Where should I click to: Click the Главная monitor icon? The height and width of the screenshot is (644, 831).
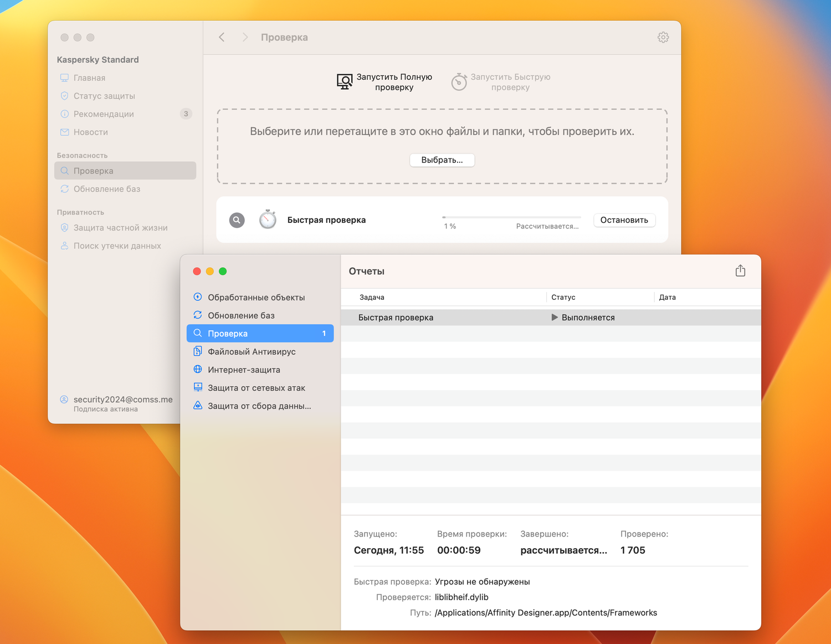point(64,78)
